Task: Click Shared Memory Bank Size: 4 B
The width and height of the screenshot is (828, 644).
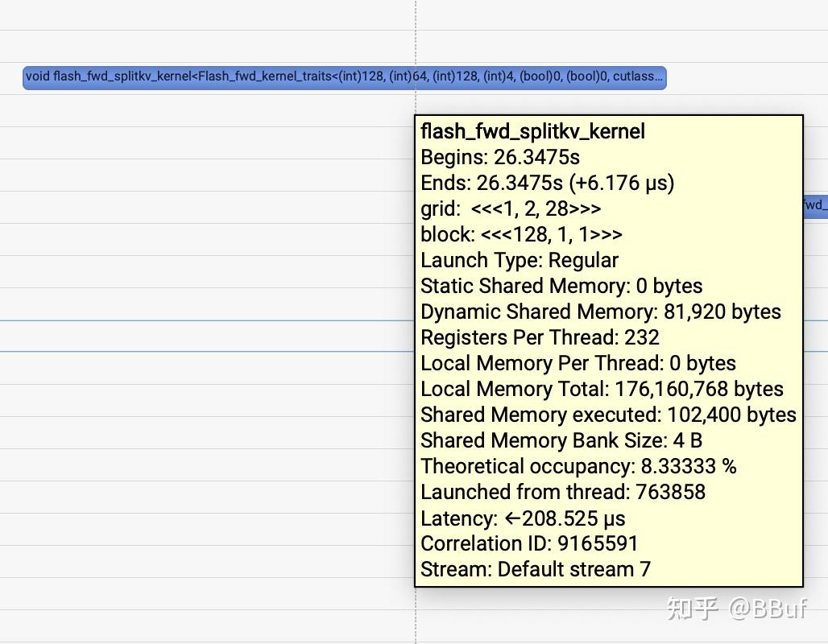Action: (x=561, y=441)
